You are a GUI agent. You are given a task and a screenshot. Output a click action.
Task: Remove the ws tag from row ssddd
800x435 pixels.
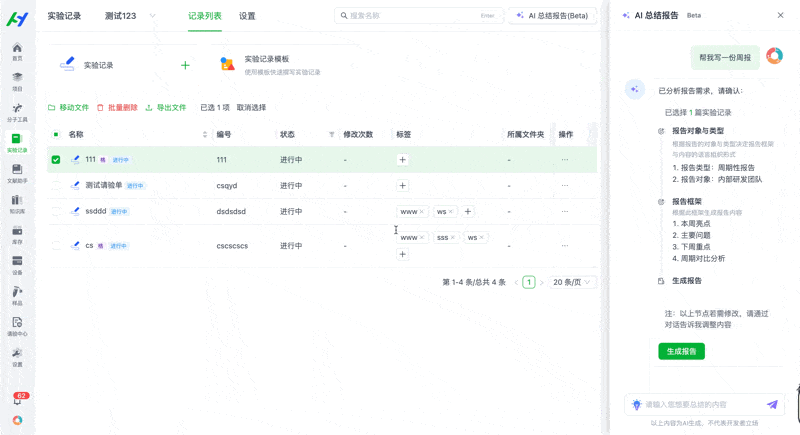point(451,212)
